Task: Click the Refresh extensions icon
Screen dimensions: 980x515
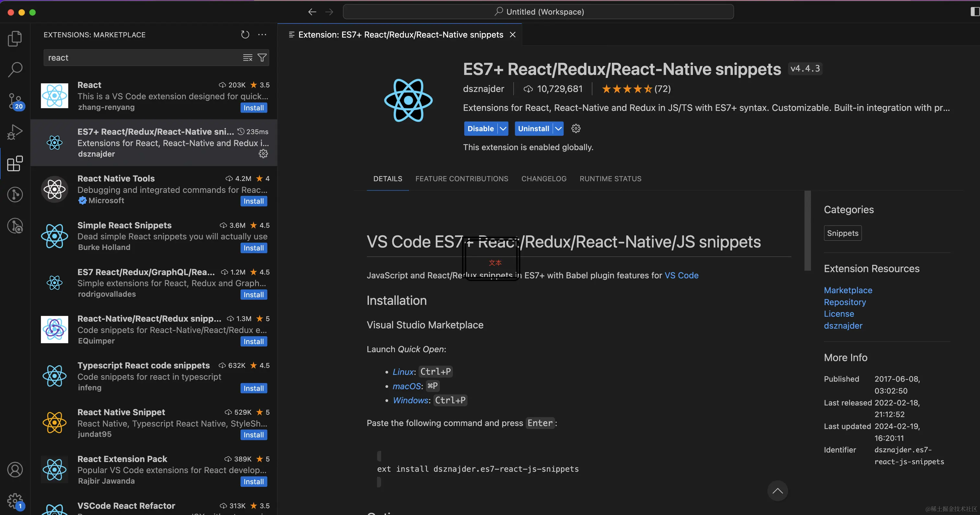Action: pos(245,35)
